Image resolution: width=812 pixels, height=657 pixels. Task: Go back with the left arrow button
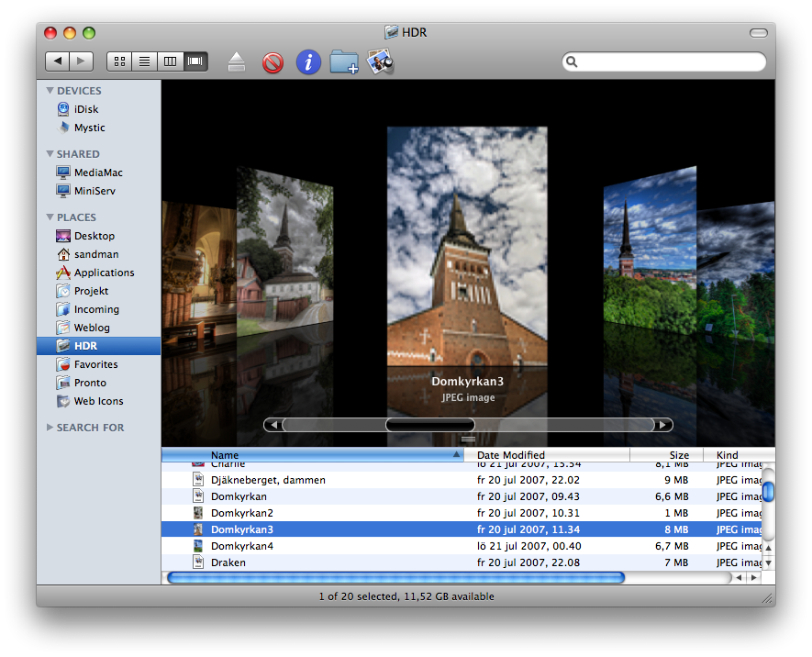tap(58, 61)
